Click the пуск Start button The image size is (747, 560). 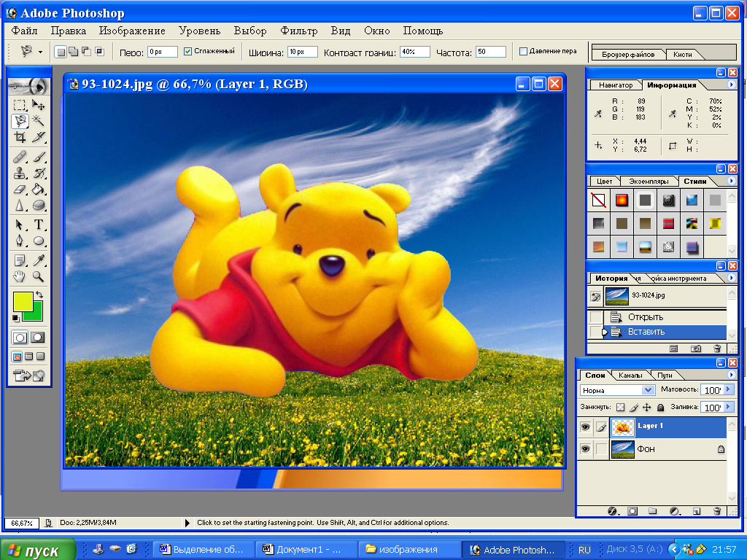[x=38, y=550]
